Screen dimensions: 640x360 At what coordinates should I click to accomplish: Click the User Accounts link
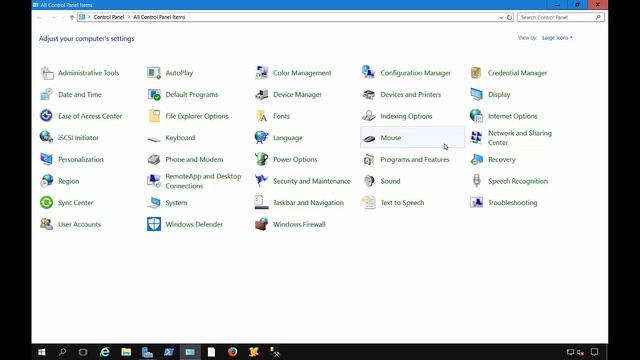coord(79,224)
